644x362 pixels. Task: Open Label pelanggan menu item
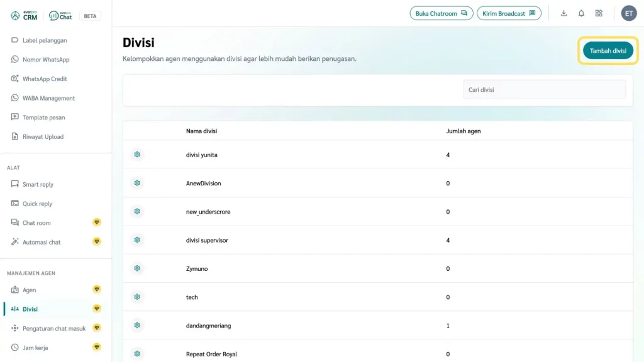(x=44, y=40)
